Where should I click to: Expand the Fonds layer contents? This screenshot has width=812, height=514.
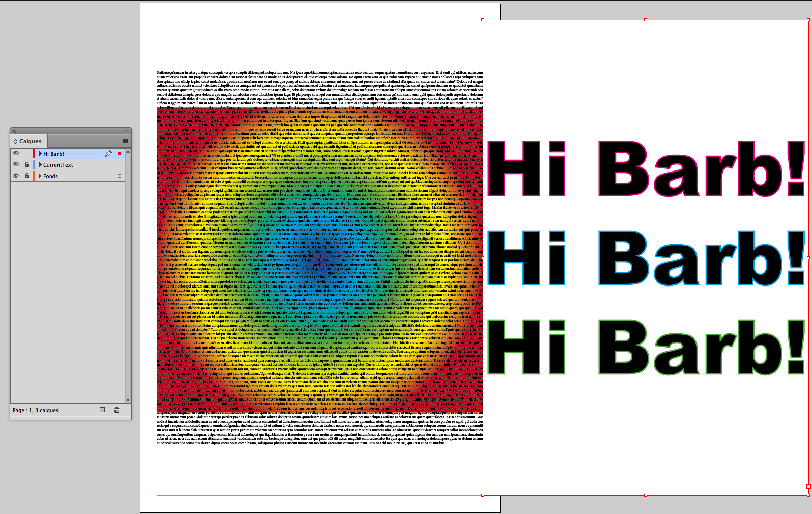(40, 176)
